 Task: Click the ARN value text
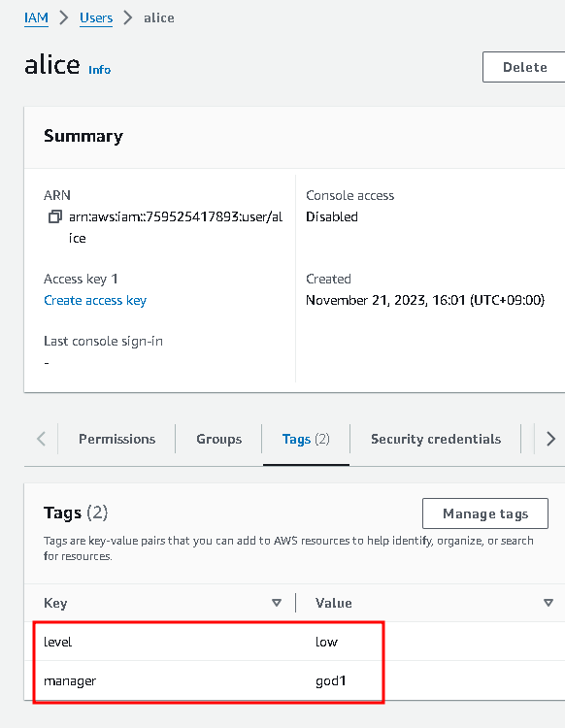click(x=176, y=227)
